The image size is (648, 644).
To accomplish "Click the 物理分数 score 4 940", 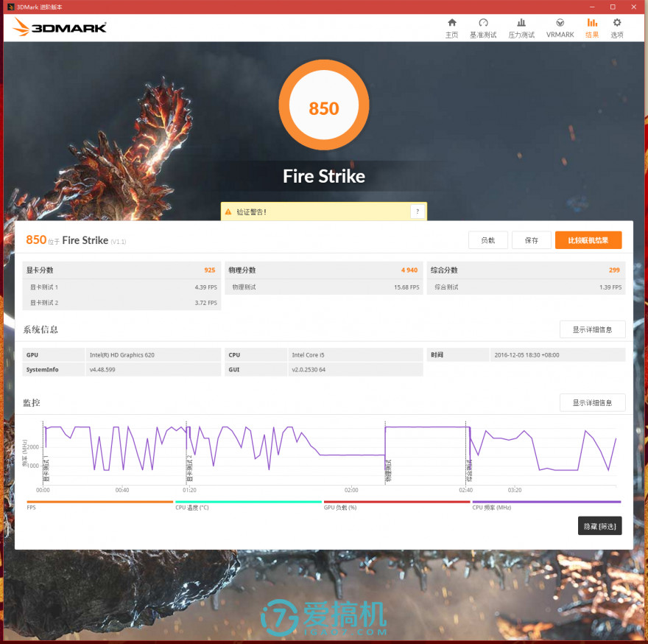I will [409, 270].
